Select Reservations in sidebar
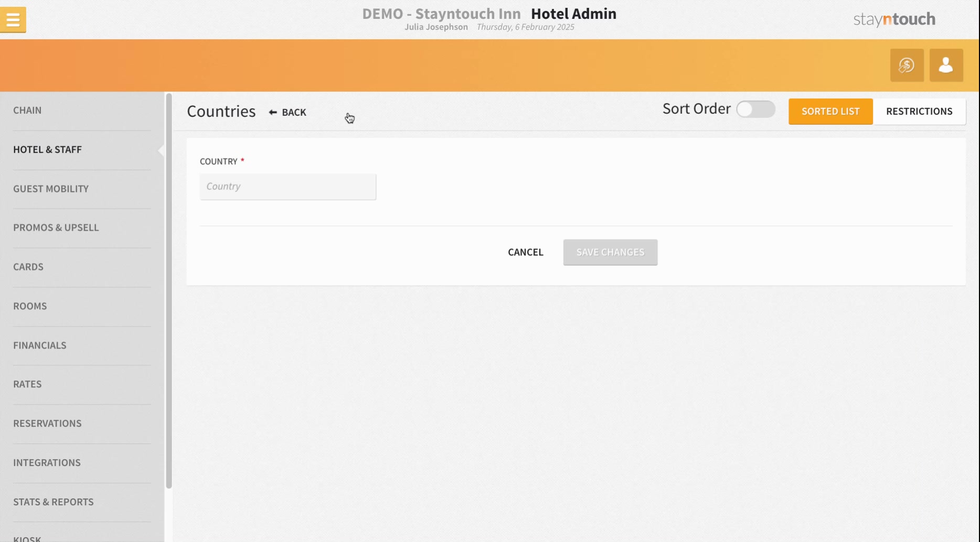 tap(47, 424)
